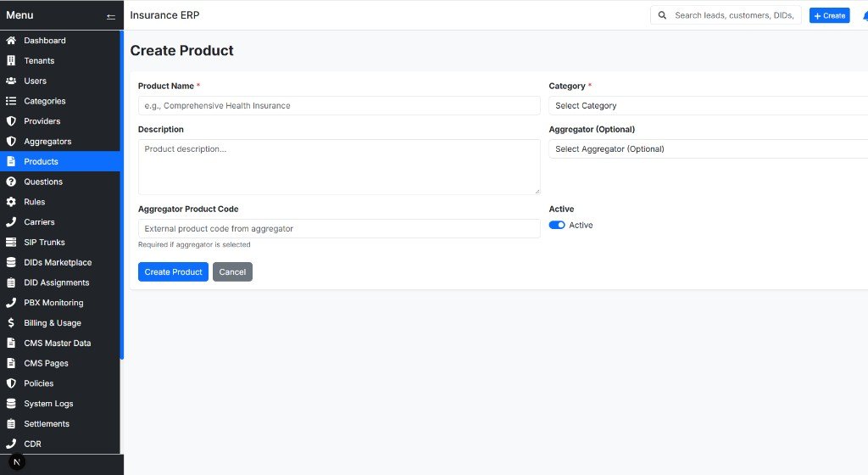The width and height of the screenshot is (868, 475).
Task: Click the PBX Monitoring phone icon
Action: [11, 303]
